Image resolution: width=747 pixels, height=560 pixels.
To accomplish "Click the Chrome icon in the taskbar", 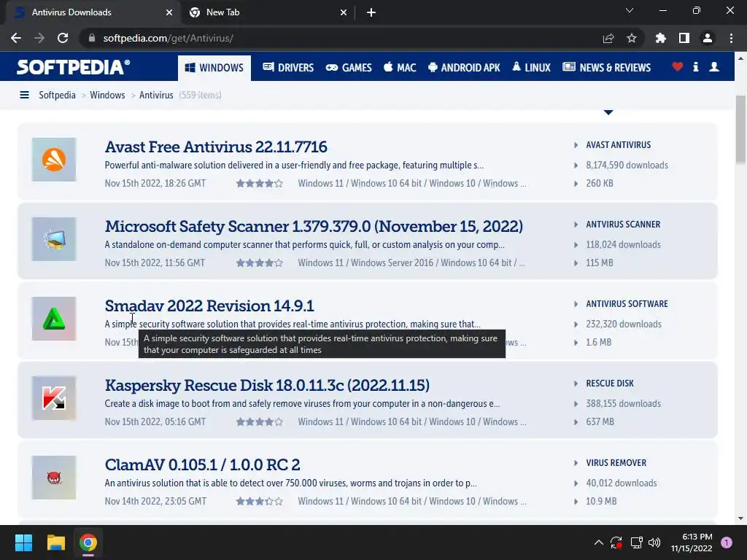I will pos(88,542).
